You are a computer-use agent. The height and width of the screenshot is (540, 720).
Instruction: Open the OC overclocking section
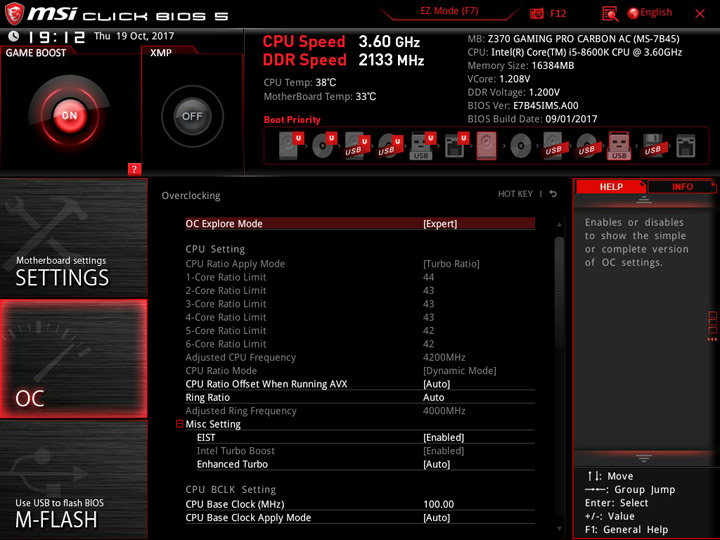point(73,359)
